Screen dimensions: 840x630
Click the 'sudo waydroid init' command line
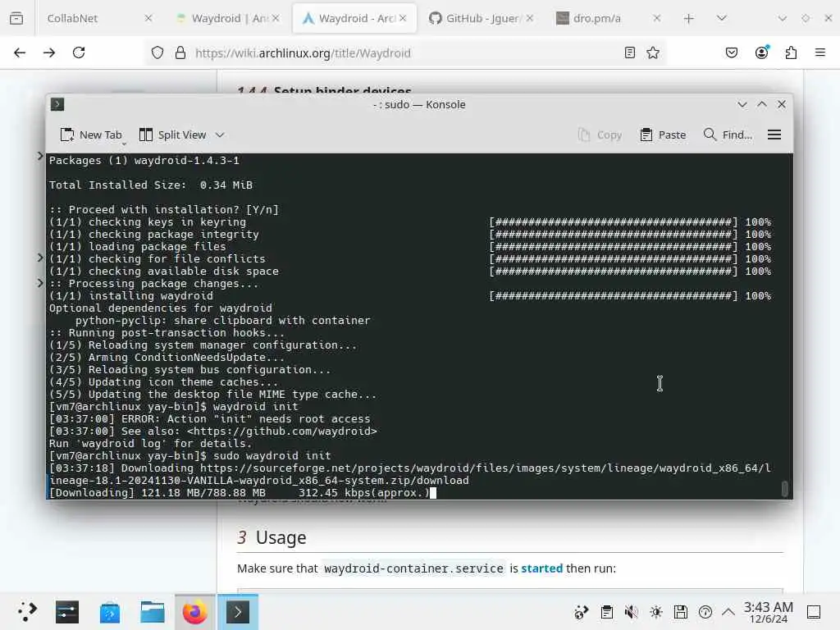[272, 456]
